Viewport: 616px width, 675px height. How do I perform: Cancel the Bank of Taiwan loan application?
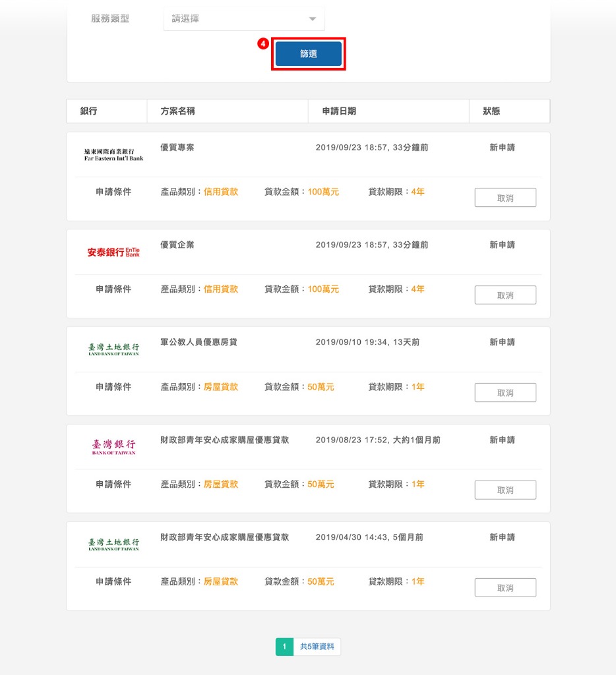pos(505,490)
